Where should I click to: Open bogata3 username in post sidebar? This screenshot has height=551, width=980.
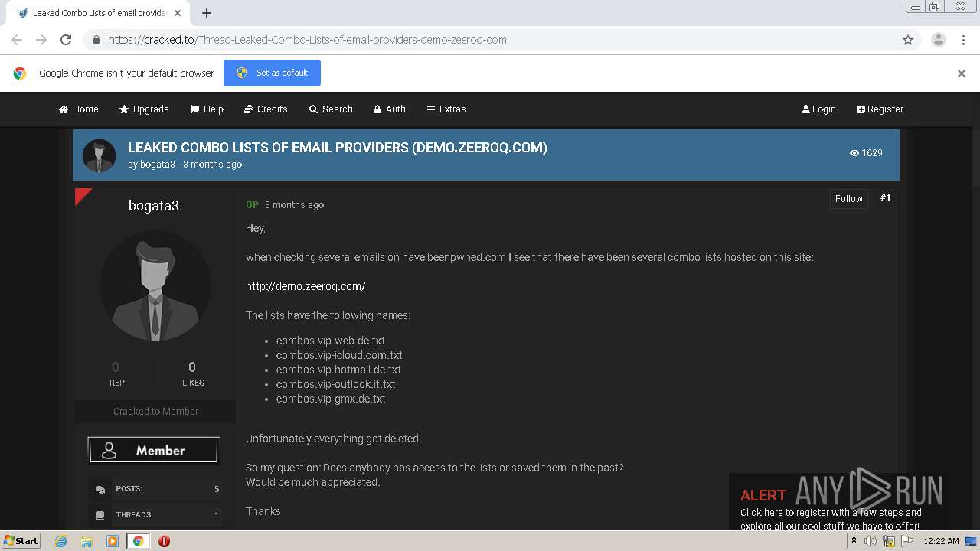(154, 205)
